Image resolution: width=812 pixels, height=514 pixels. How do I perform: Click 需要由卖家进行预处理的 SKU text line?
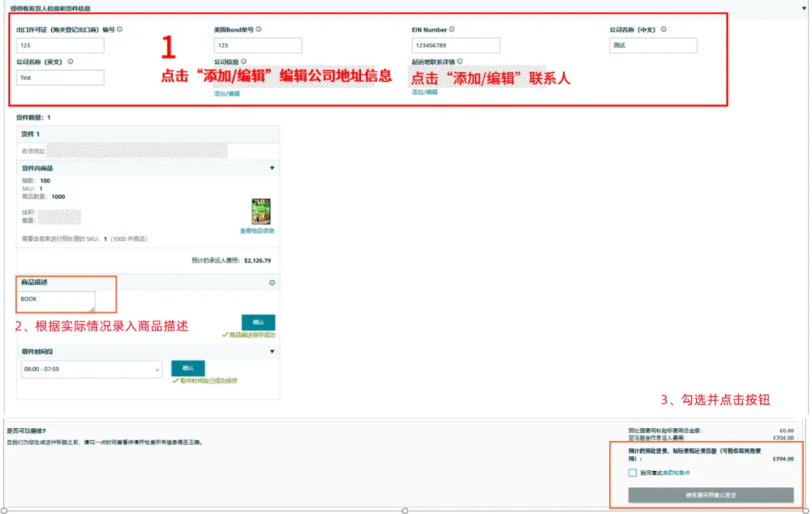click(x=84, y=239)
